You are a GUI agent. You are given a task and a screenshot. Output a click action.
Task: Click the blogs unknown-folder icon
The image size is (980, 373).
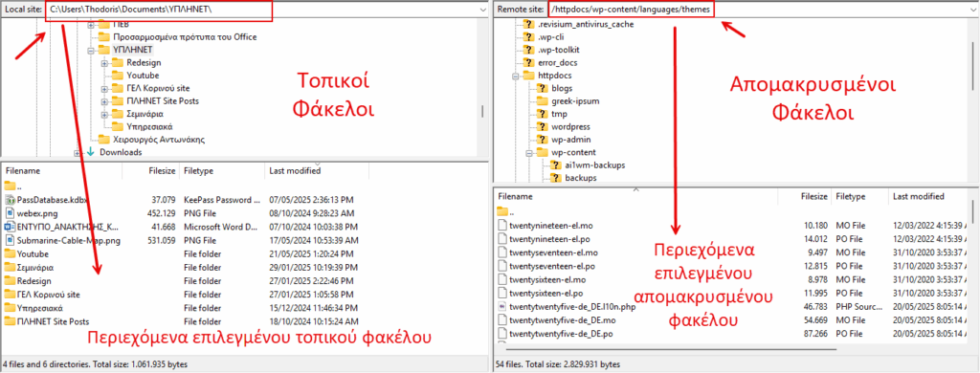click(x=542, y=88)
